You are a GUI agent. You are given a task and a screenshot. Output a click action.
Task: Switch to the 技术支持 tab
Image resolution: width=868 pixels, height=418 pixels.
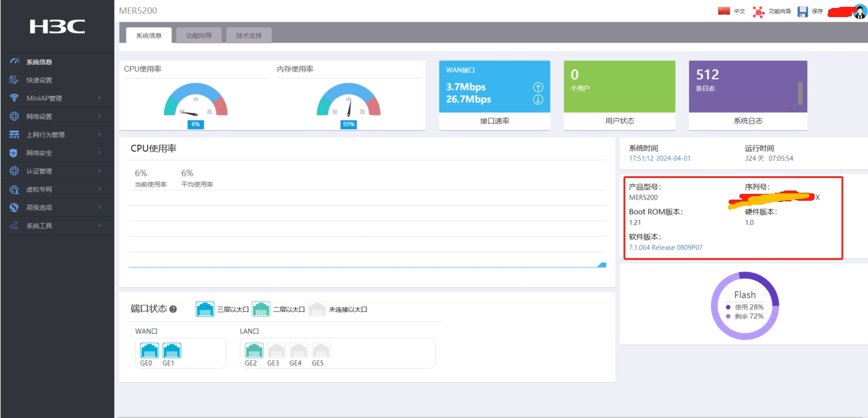point(249,35)
